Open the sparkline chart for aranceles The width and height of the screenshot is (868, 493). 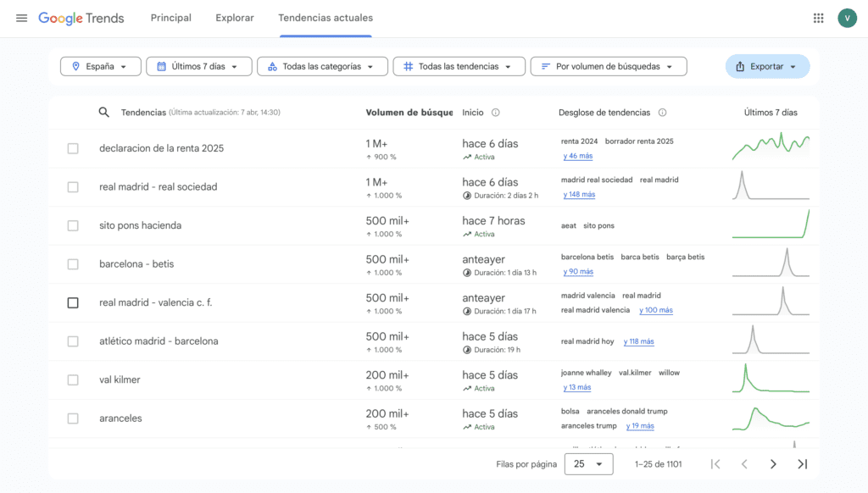pos(771,418)
